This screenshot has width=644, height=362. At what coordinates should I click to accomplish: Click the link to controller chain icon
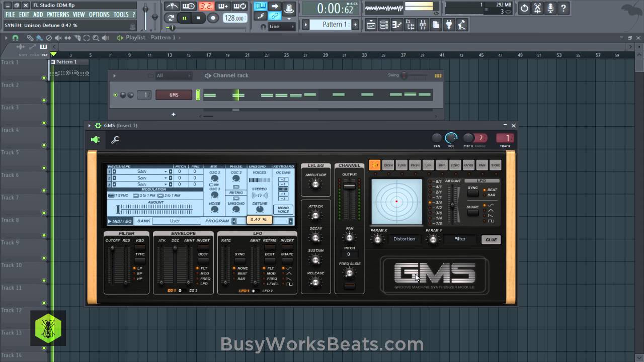[x=275, y=16]
